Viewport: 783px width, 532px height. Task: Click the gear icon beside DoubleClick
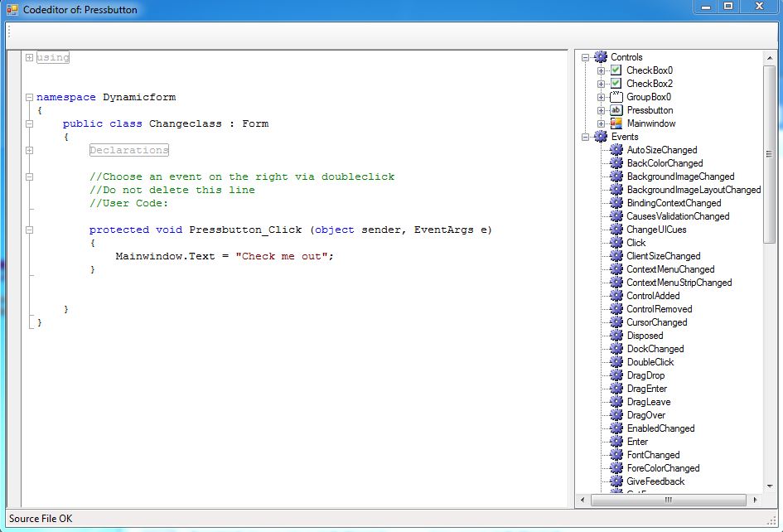click(616, 361)
